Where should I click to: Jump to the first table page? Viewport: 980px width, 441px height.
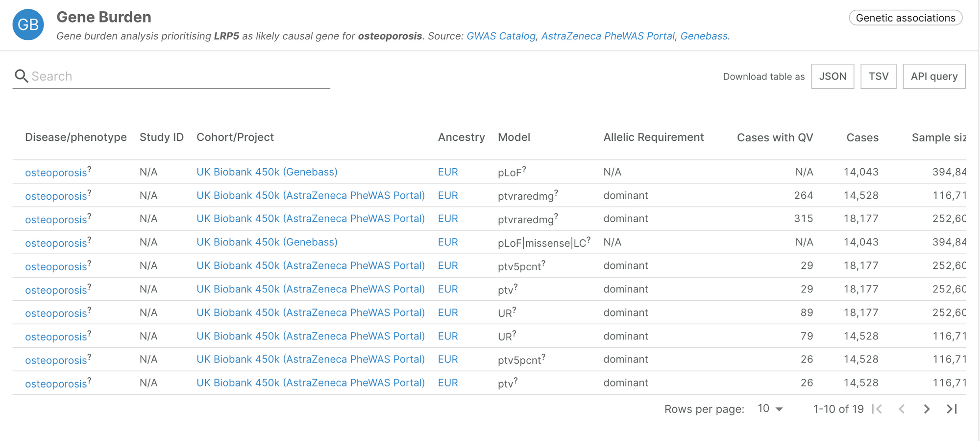(x=877, y=409)
